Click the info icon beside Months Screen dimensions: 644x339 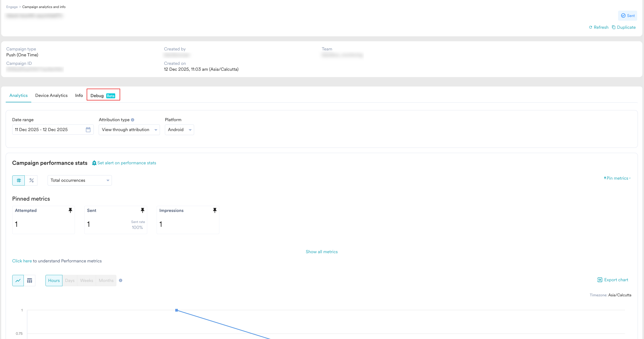click(121, 281)
